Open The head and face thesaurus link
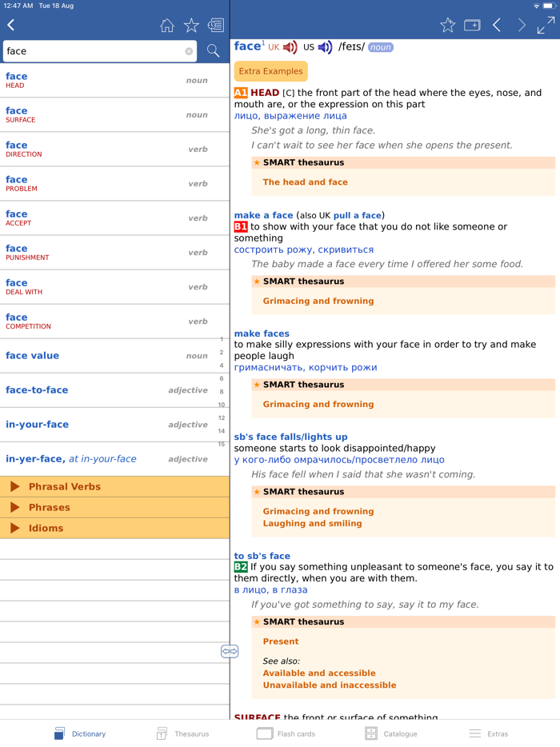Image resolution: width=560 pixels, height=747 pixels. [x=305, y=182]
